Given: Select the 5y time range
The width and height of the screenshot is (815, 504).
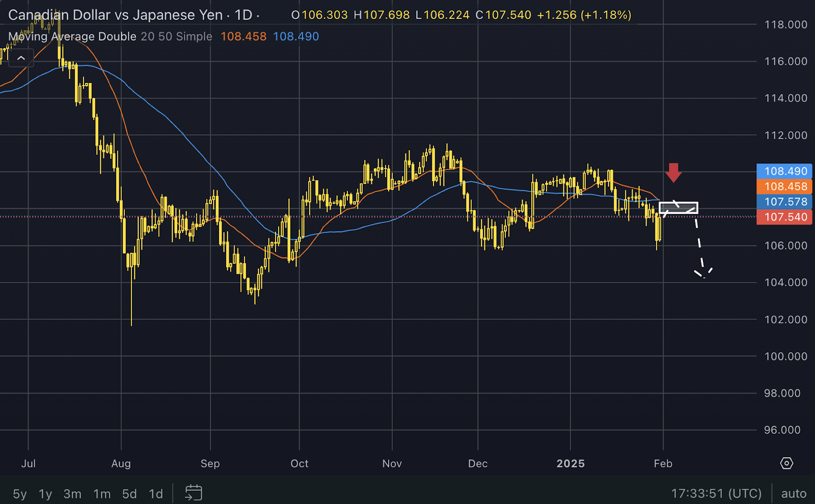Looking at the screenshot, I should coord(20,494).
